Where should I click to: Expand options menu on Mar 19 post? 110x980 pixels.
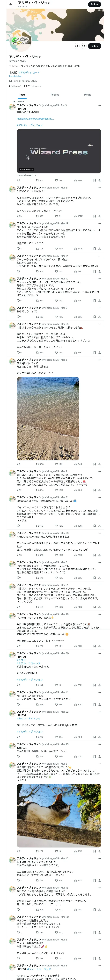[99, 223]
